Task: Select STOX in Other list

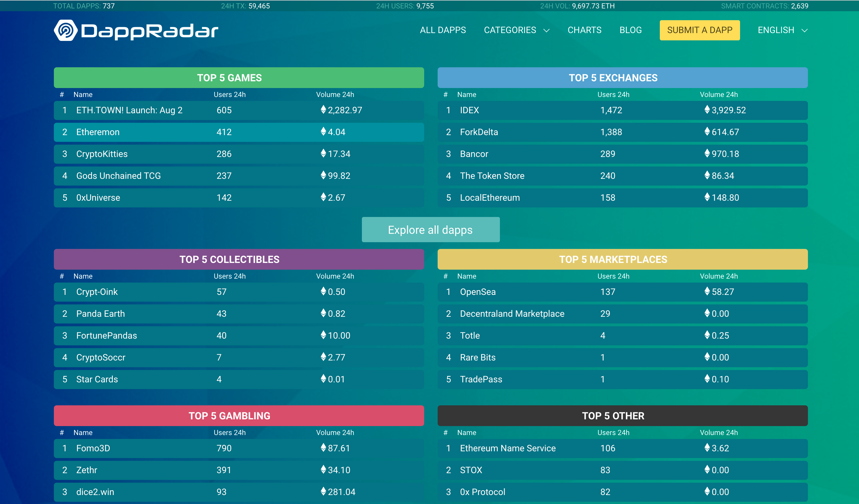Action: coord(623,470)
